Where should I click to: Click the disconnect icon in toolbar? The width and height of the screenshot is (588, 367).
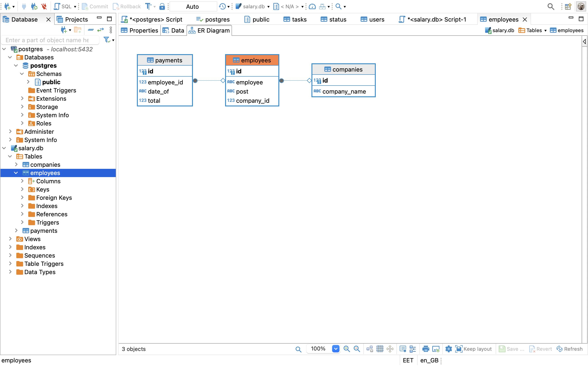pyautogui.click(x=44, y=6)
